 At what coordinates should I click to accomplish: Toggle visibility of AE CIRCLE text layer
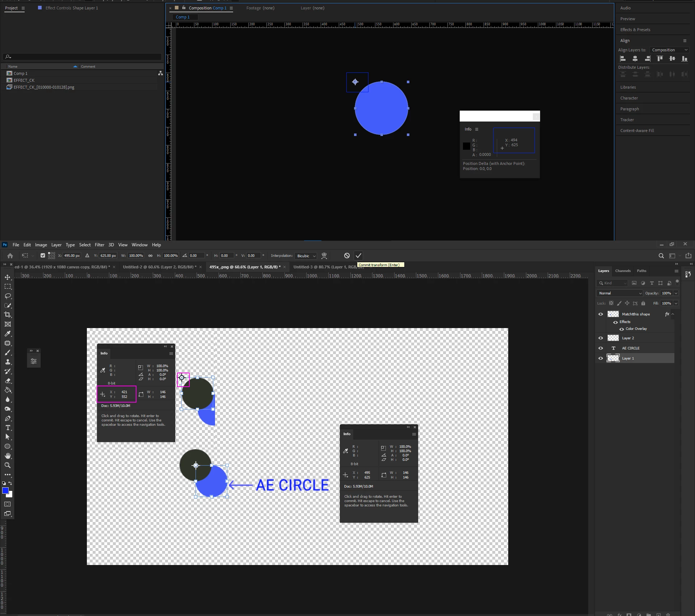(601, 348)
